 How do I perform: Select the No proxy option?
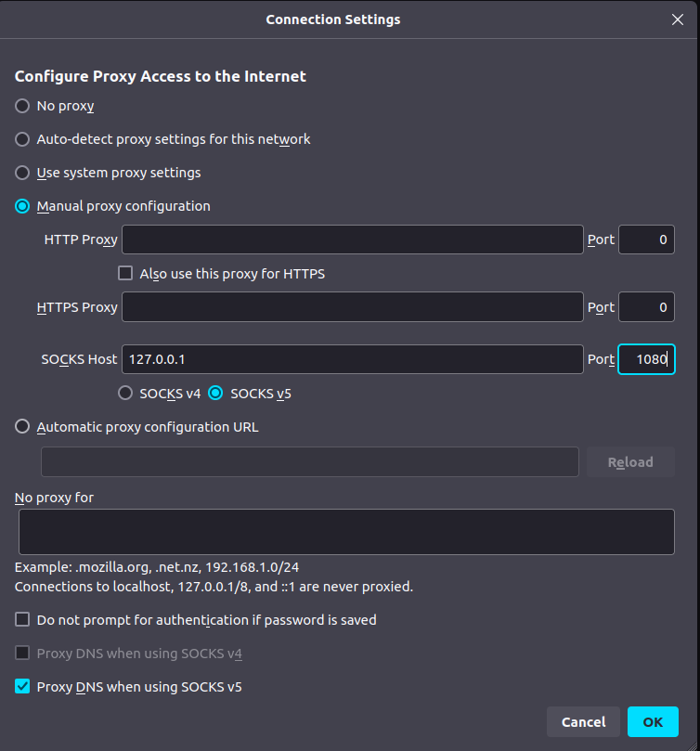[22, 106]
